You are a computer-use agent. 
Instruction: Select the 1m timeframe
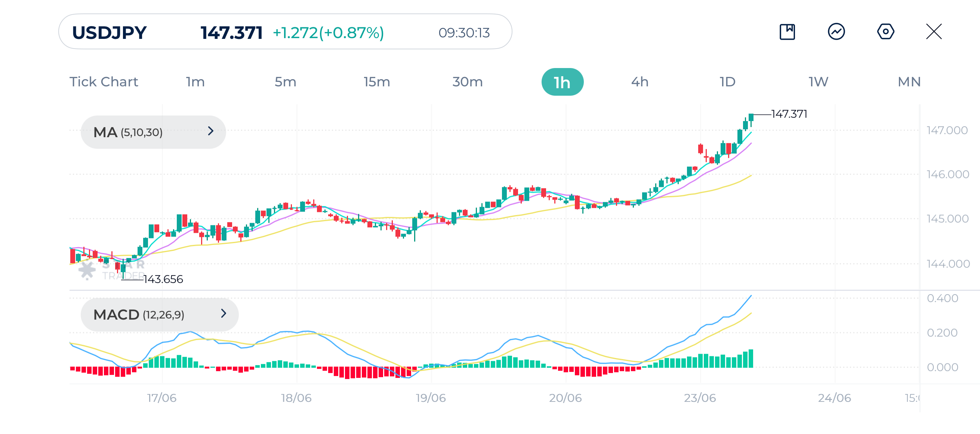pos(195,82)
